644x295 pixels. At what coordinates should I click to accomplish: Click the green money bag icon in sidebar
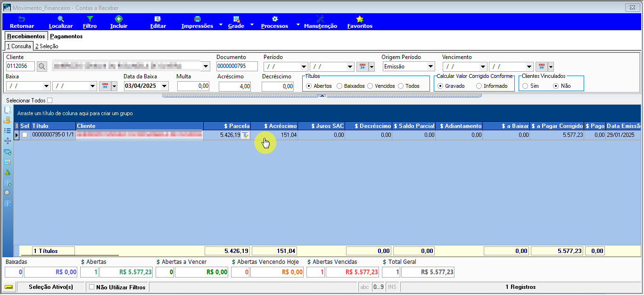[8, 173]
